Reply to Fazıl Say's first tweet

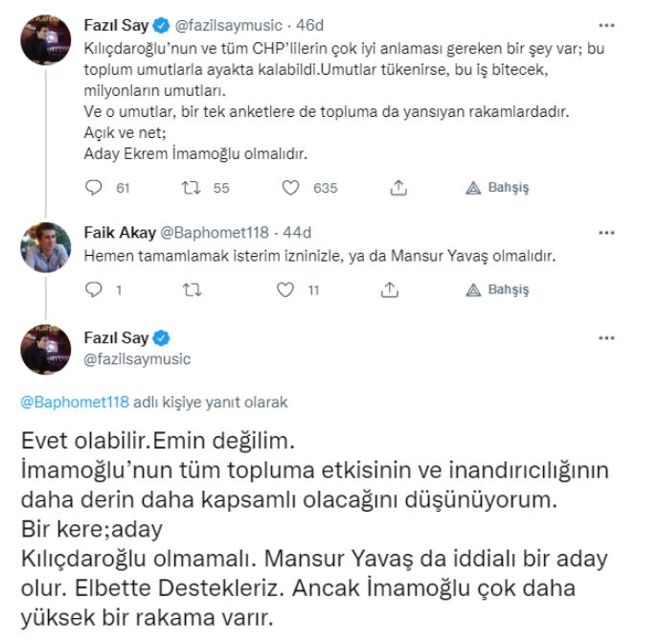[93, 188]
